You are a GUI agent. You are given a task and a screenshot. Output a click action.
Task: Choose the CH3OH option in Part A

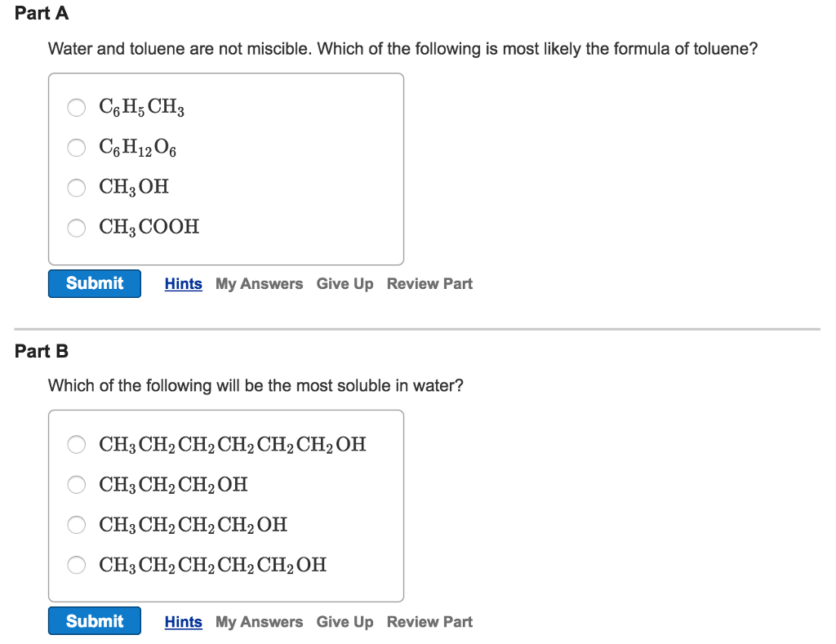76,188
